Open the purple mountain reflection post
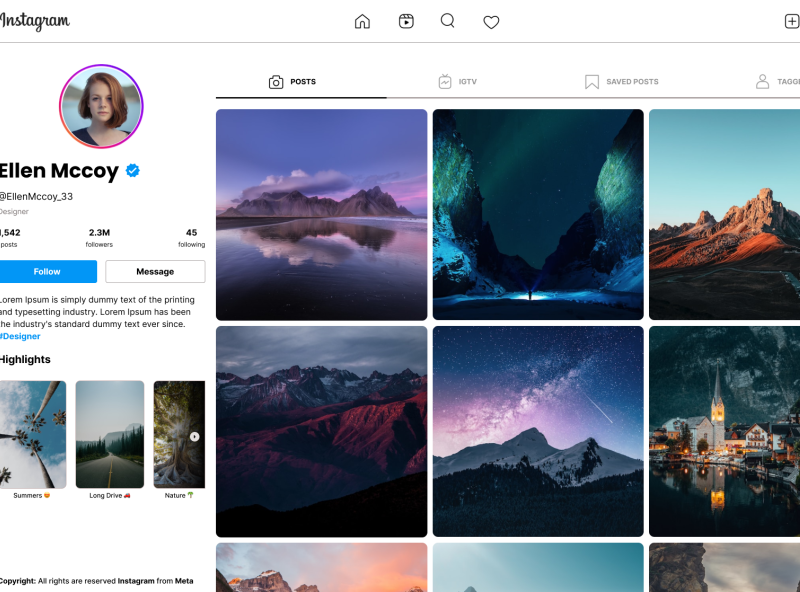This screenshot has width=800, height=592. tap(321, 215)
